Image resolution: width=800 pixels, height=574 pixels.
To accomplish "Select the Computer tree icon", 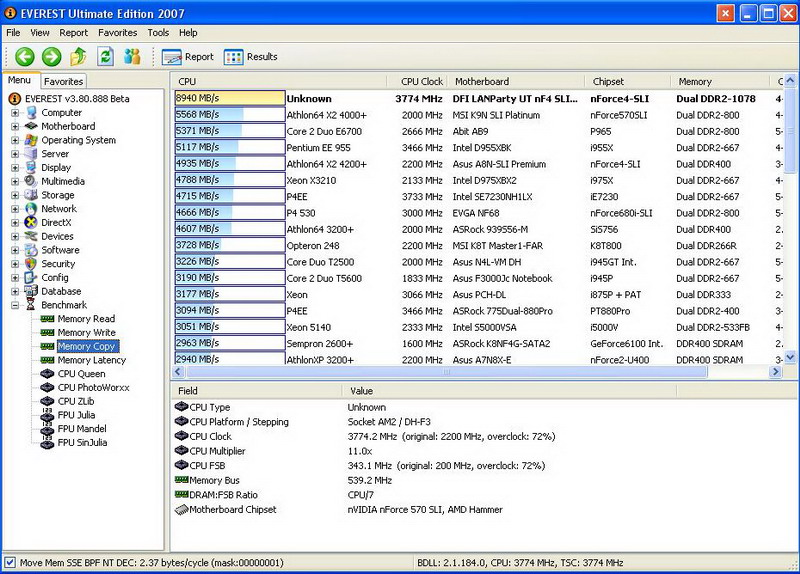I will pos(32,113).
